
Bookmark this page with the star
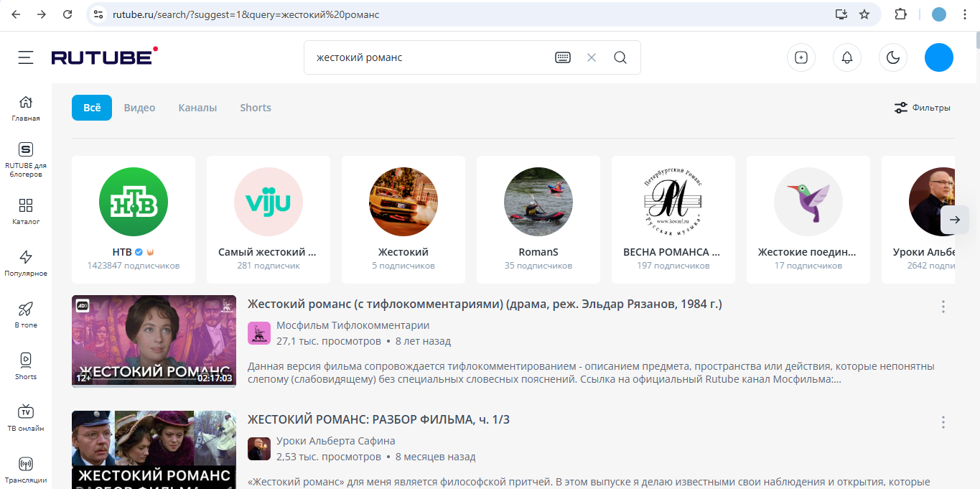click(x=864, y=14)
